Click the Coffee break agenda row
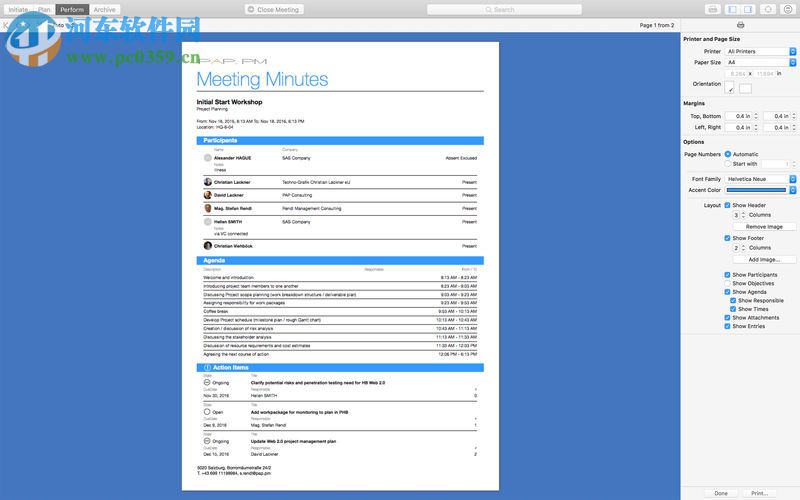Image resolution: width=800 pixels, height=500 pixels. pos(340,311)
